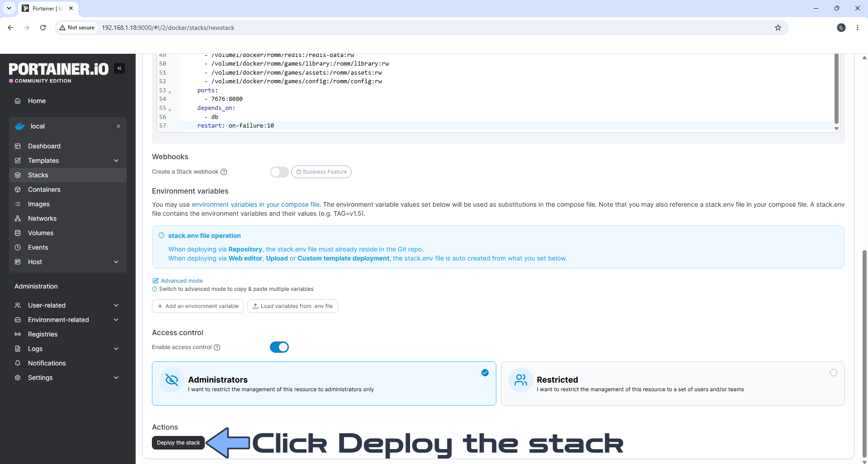Bookmark this page with the star icon

click(778, 28)
